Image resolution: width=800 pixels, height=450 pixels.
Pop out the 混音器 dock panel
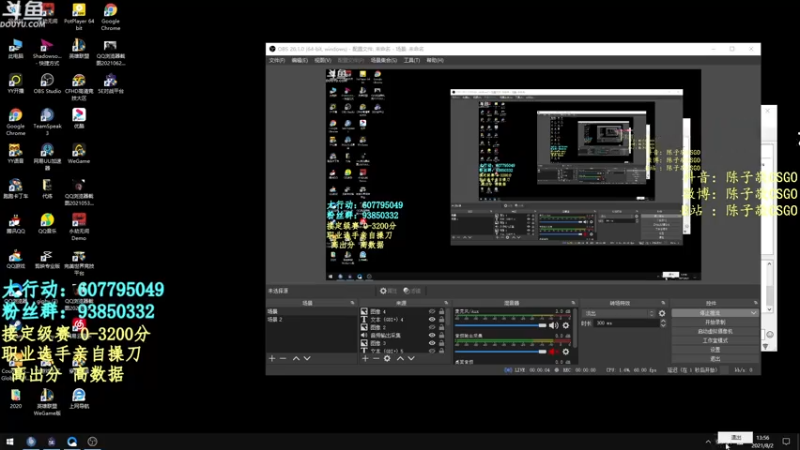(573, 303)
